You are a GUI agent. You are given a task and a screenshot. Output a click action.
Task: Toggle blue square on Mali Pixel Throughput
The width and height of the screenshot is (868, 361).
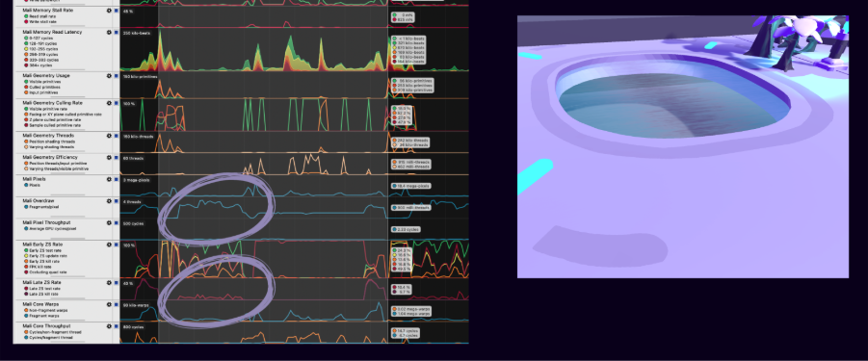[x=117, y=222]
